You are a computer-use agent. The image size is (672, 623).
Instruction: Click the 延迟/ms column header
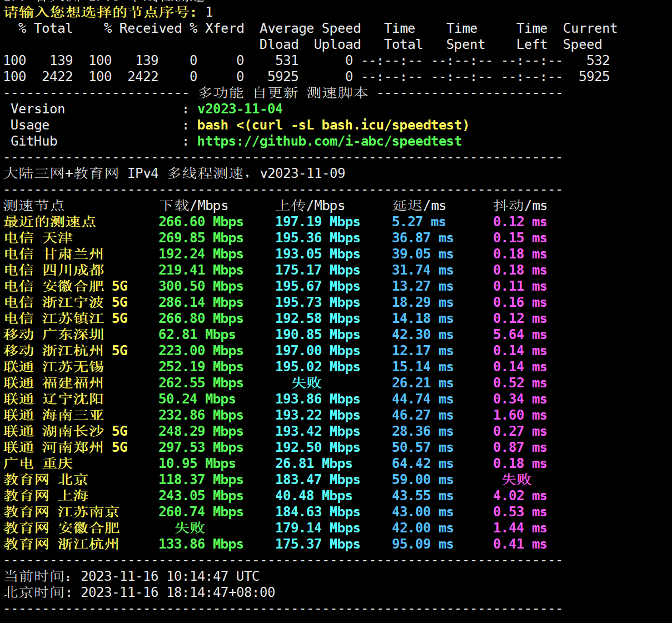[419, 206]
